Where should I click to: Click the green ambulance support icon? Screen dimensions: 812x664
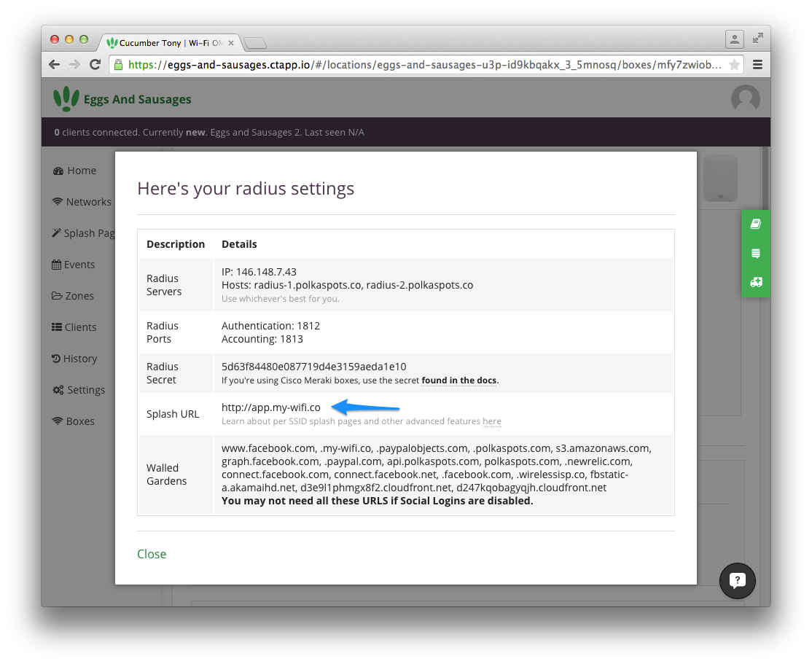(756, 282)
